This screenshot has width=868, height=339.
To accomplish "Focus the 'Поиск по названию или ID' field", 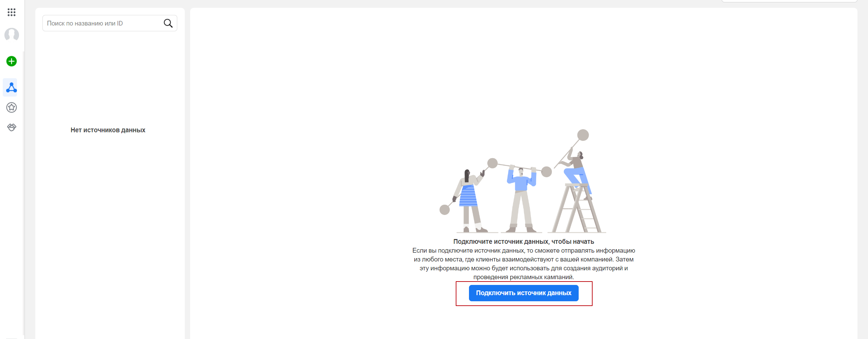I will point(102,23).
